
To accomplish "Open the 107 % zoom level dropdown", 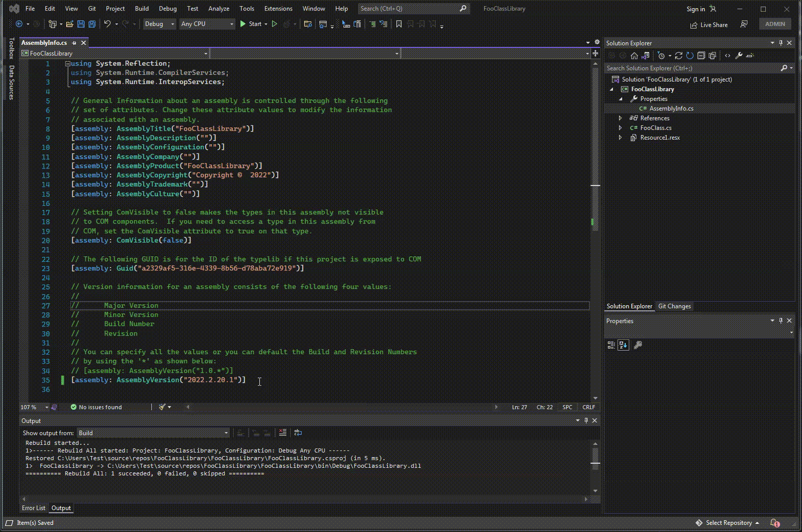I will pyautogui.click(x=34, y=407).
